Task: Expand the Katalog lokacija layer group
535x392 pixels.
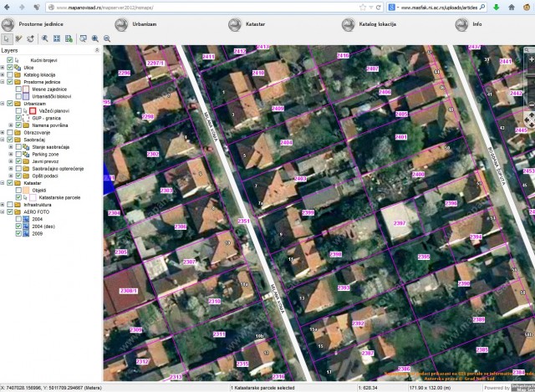Action: [x=3, y=75]
